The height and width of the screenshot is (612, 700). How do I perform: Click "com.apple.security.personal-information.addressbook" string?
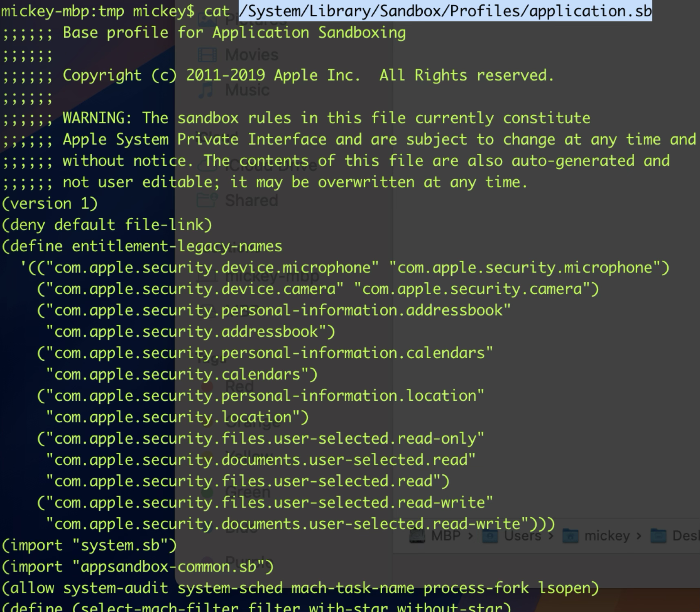(x=278, y=310)
